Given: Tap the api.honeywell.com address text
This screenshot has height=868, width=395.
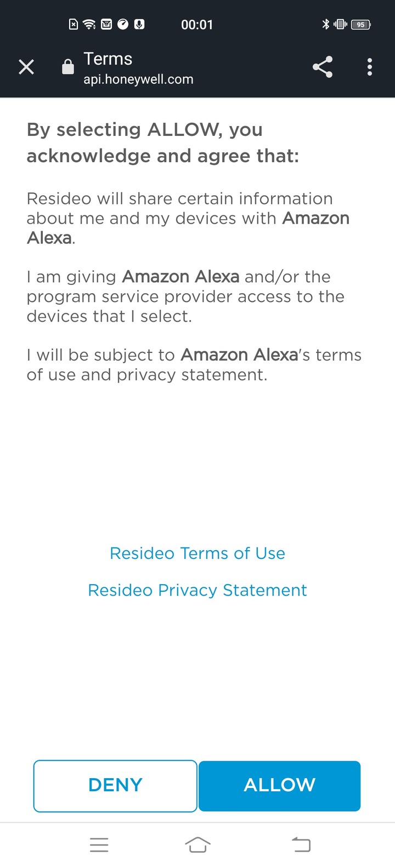Looking at the screenshot, I should pyautogui.click(x=138, y=79).
